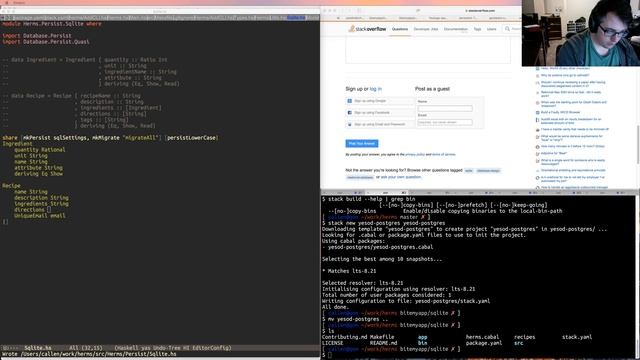Click inside the answer text area
Screen dimensions: 640x360
pyautogui.click(x=428, y=51)
